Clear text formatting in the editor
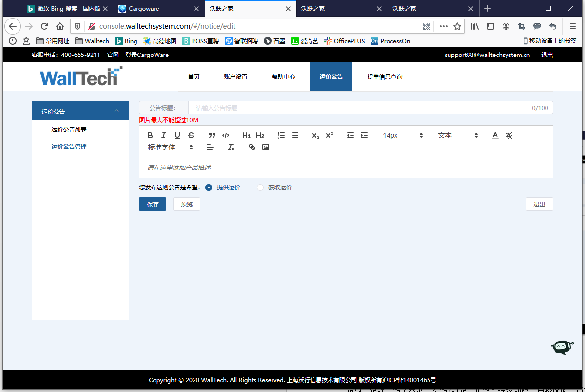This screenshot has height=392, width=585. [232, 147]
